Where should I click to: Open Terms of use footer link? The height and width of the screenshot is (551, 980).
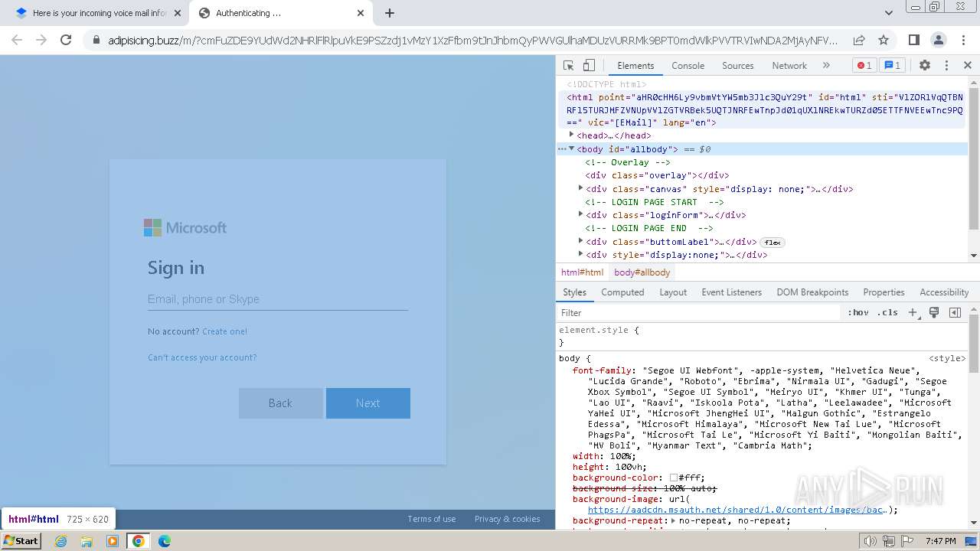[431, 519]
